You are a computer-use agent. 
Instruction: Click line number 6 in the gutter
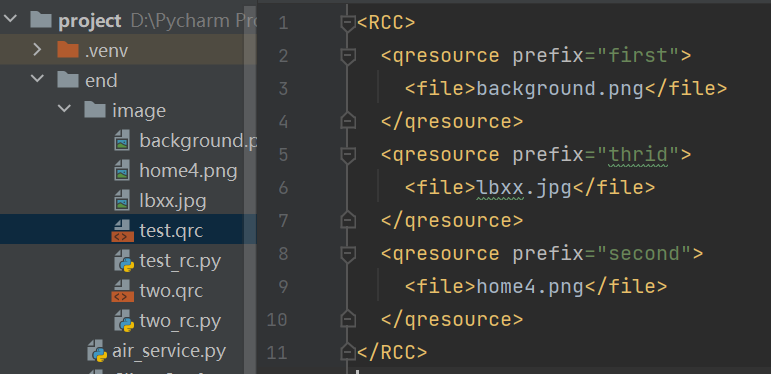(x=283, y=188)
